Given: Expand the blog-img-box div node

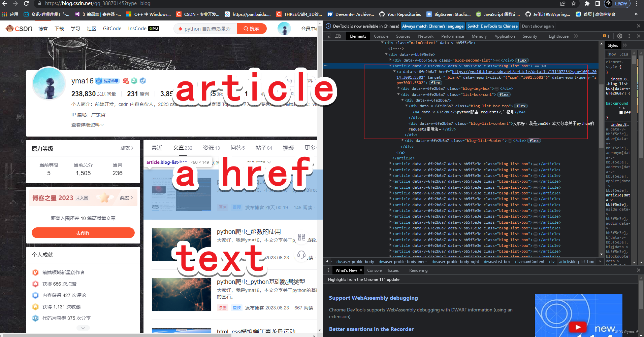Looking at the screenshot, I should (x=398, y=88).
